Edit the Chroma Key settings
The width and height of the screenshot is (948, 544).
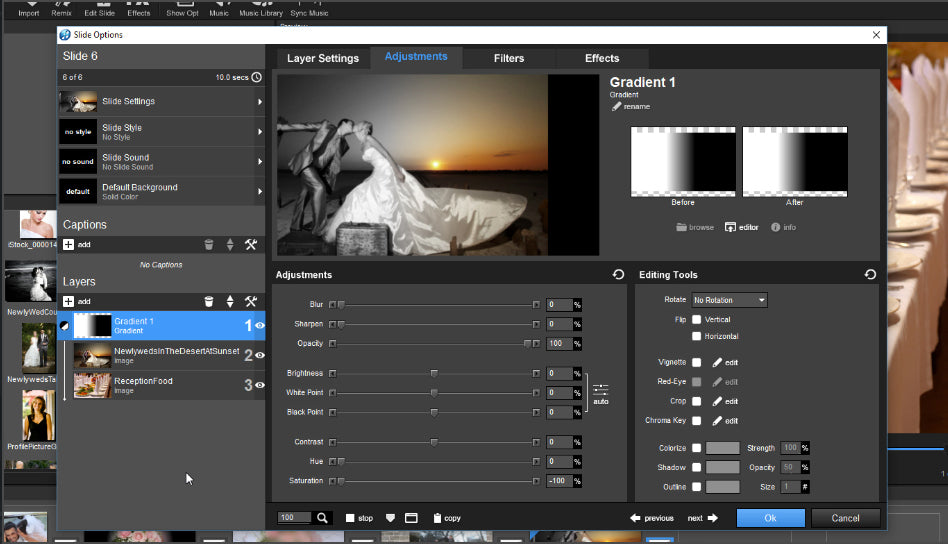pos(725,421)
